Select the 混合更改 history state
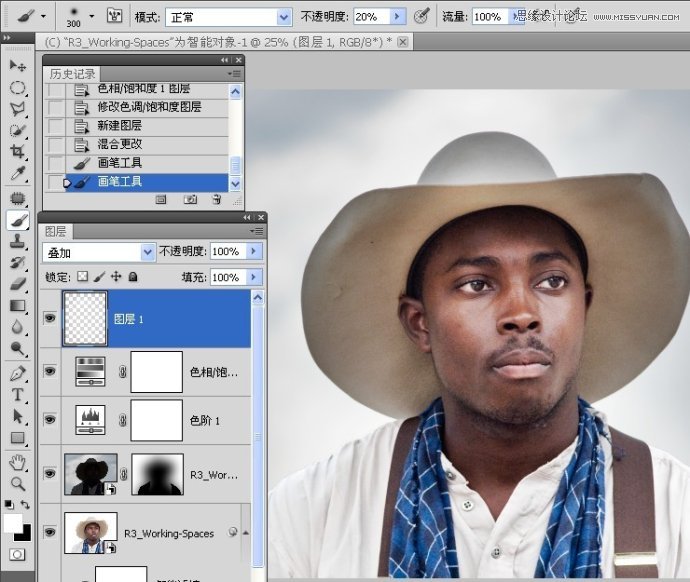Screen dimensions: 690x582 (x=137, y=144)
